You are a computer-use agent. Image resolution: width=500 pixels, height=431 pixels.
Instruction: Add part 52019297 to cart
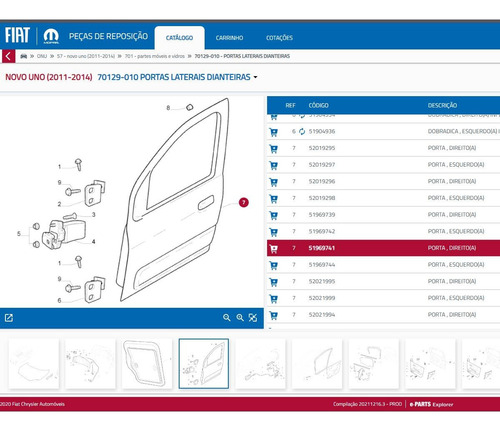(274, 165)
